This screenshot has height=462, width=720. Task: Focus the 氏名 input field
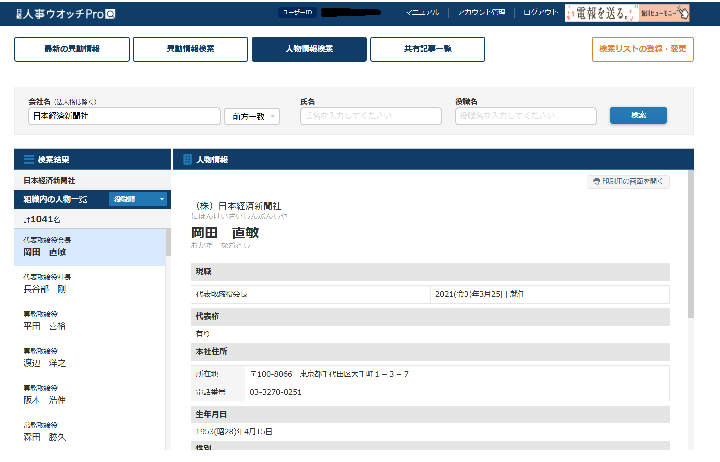point(371,116)
